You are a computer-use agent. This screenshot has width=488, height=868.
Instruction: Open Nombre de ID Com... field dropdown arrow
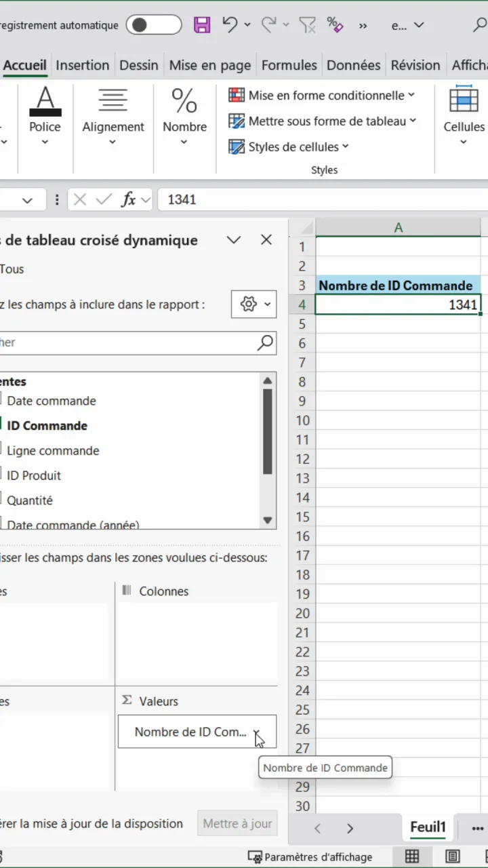point(257,732)
